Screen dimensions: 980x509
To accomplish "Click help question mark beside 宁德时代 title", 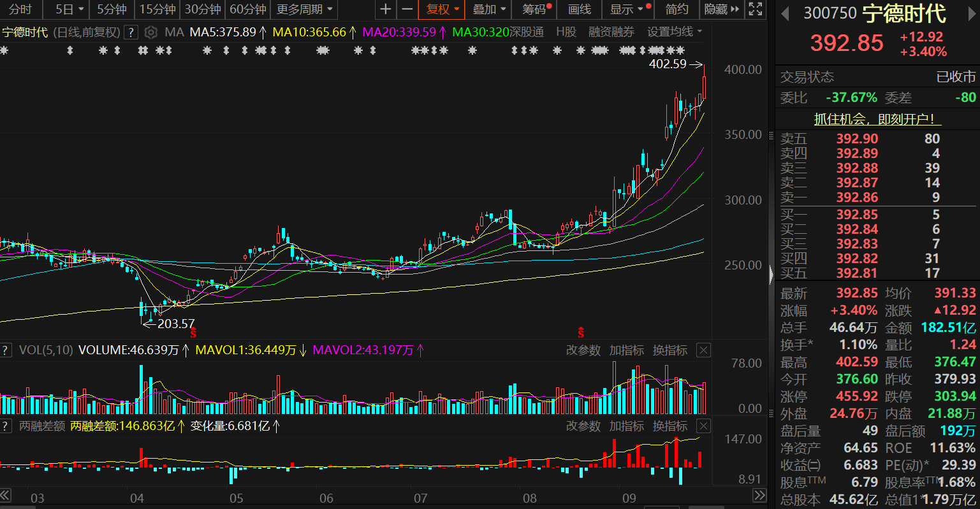I will point(130,32).
